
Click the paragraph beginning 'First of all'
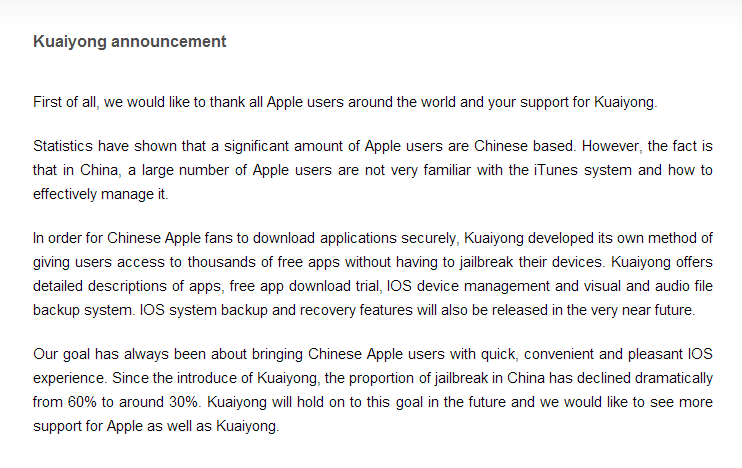[345, 102]
